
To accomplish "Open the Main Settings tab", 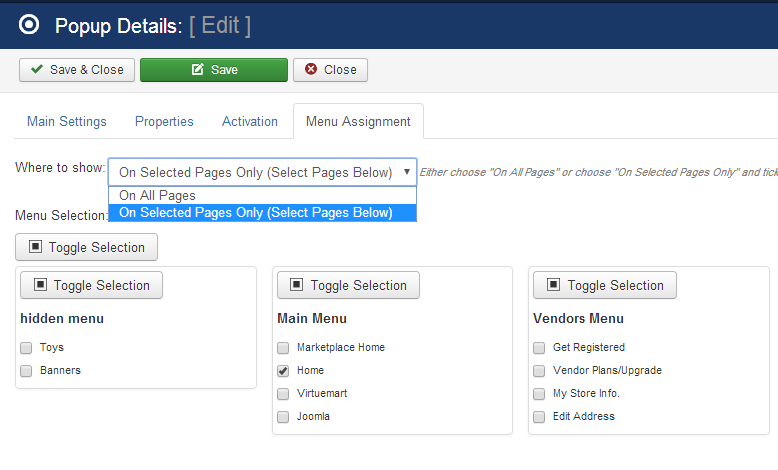I will (67, 122).
